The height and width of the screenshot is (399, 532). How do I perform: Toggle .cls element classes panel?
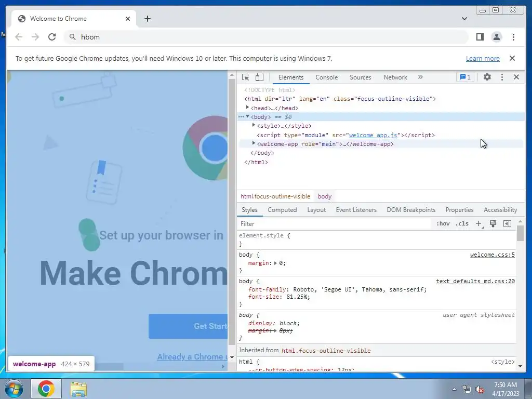[x=462, y=223]
